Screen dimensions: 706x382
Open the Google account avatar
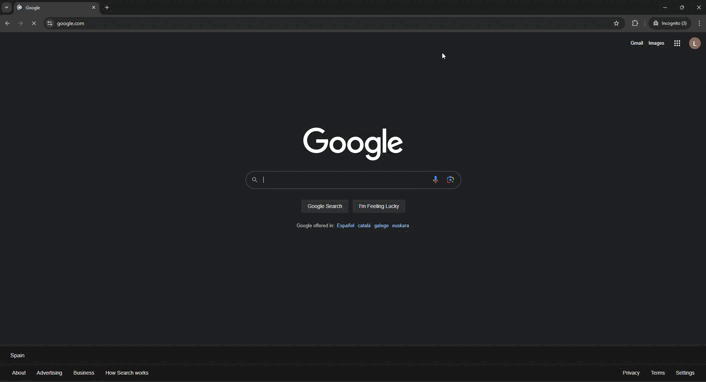click(694, 43)
